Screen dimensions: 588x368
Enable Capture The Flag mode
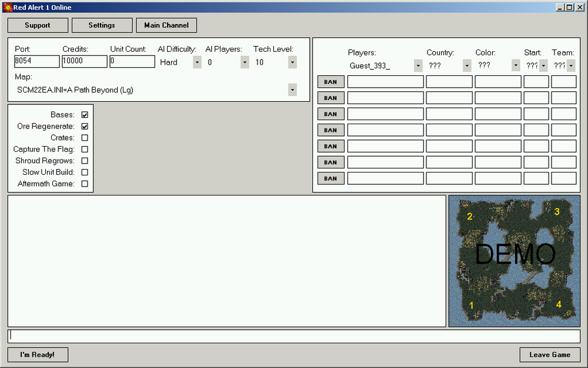pyautogui.click(x=85, y=149)
